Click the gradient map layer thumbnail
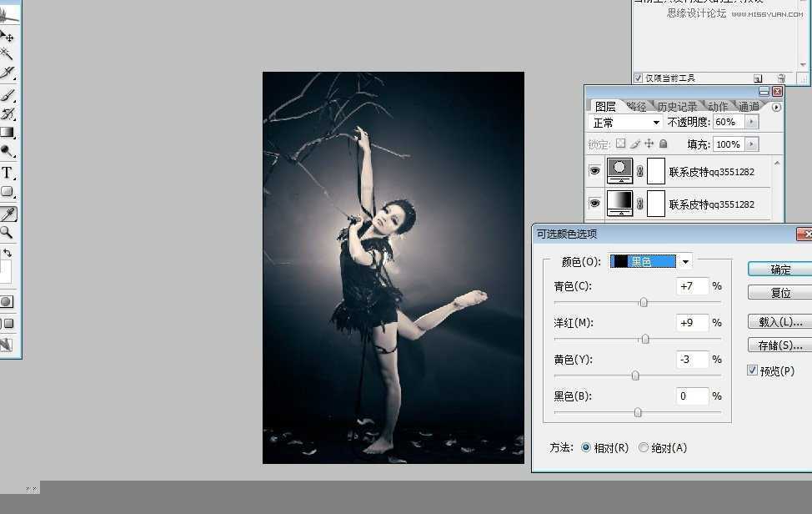812x514 pixels. point(619,204)
